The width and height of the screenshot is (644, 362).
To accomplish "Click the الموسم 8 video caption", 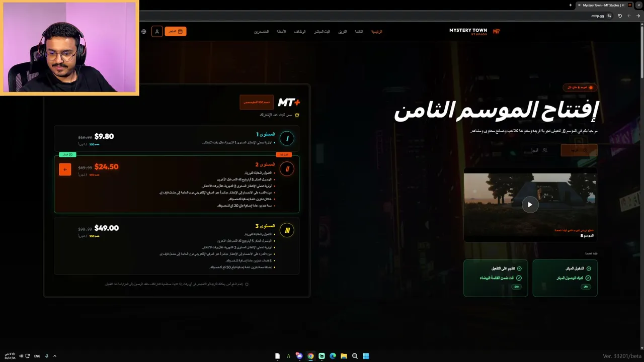I will [587, 236].
